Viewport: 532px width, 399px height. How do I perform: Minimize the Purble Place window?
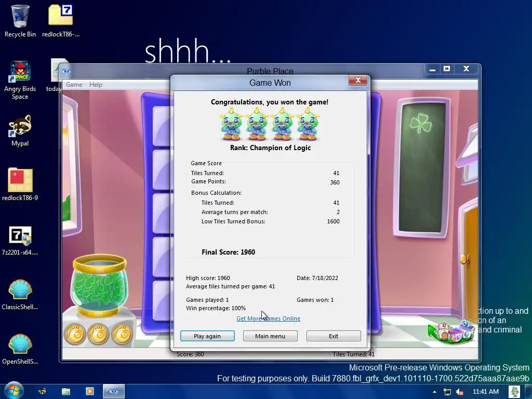click(x=432, y=69)
